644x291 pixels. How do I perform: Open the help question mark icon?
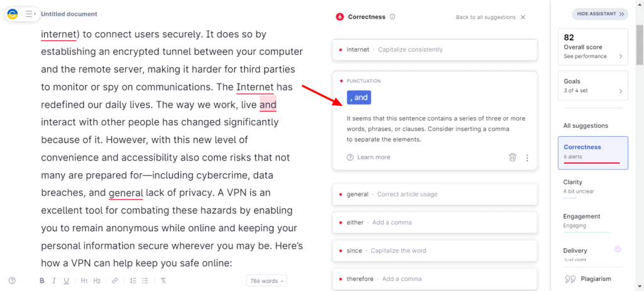tap(12, 281)
